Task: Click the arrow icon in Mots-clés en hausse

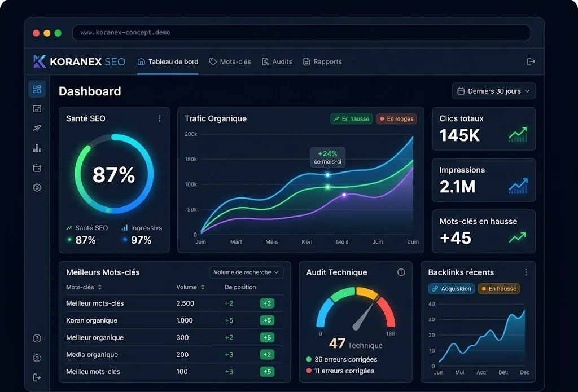Action: coord(517,237)
